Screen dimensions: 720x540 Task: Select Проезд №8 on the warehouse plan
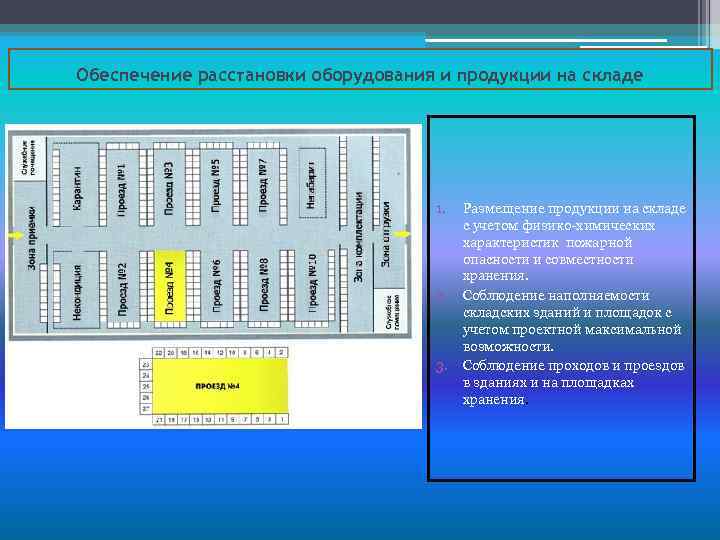[264, 284]
